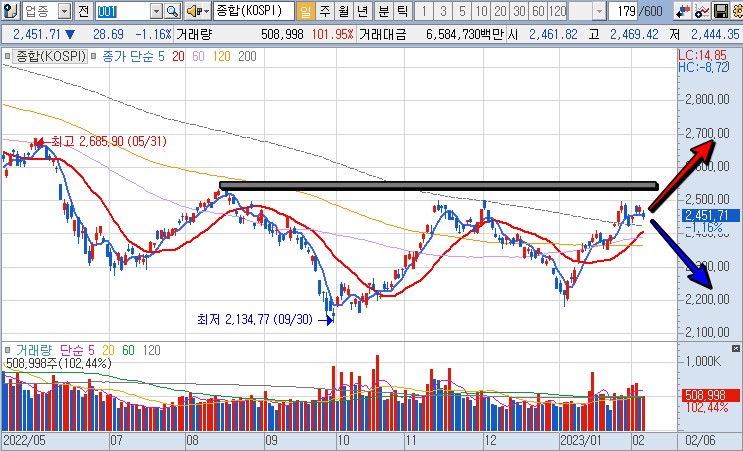Screen dimensions: 743x451
Task: Click the floppy disk save icon
Action: pyautogui.click(x=720, y=11)
